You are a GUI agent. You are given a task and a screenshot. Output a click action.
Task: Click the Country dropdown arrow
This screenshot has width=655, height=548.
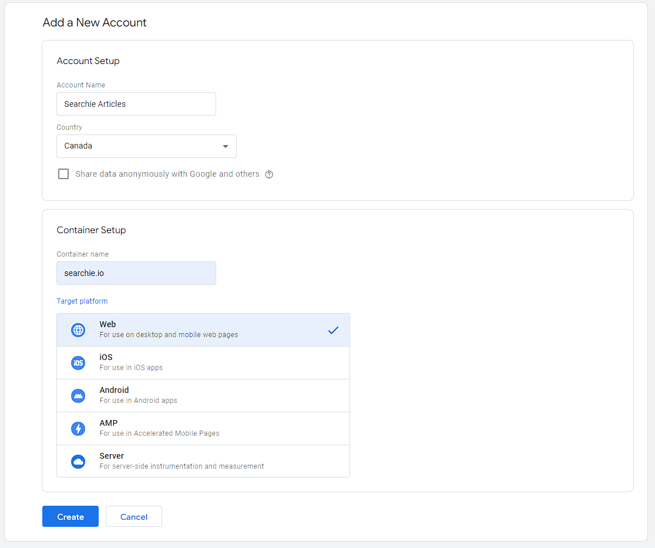[x=226, y=146]
